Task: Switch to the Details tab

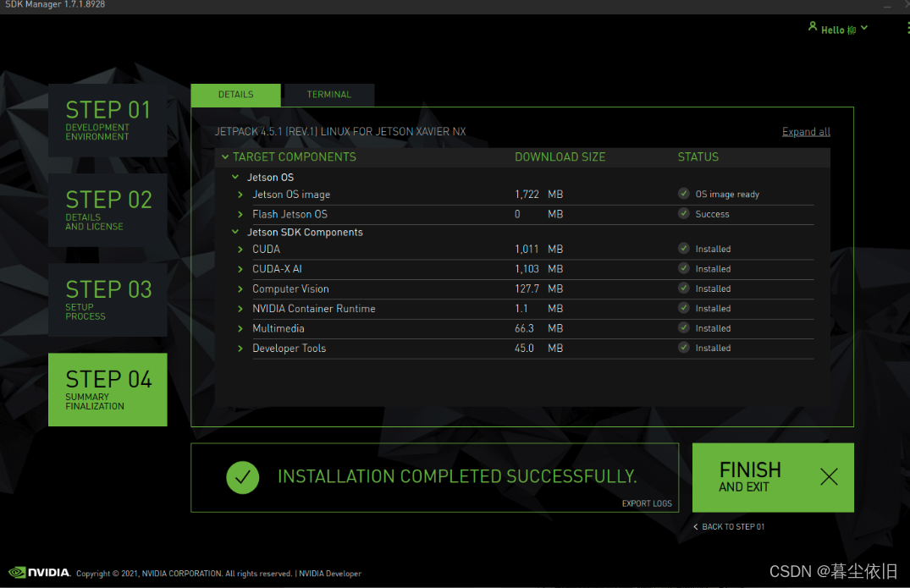Action: [x=235, y=95]
